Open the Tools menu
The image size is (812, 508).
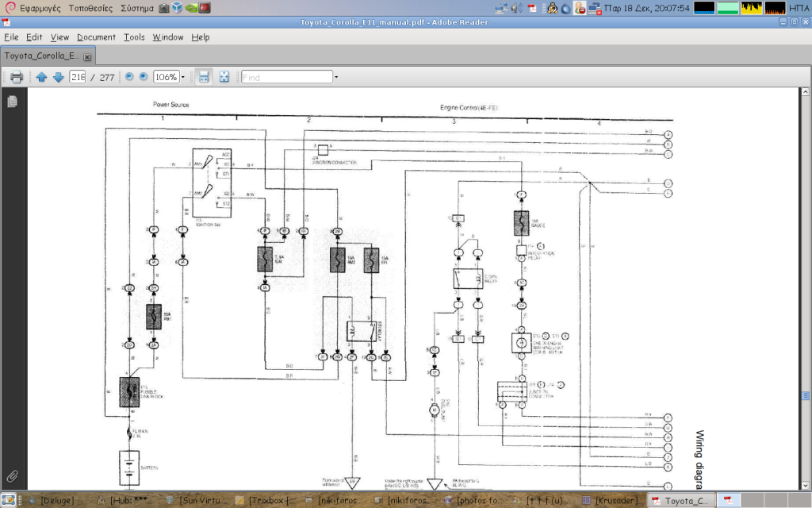point(134,37)
